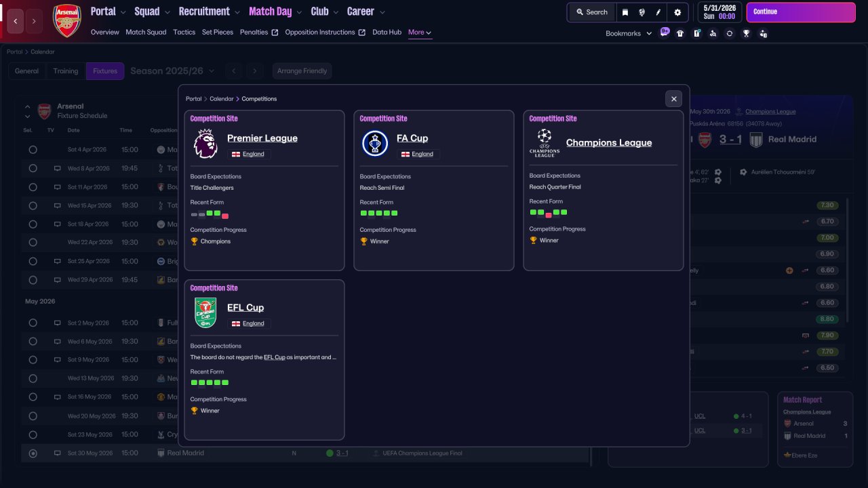The image size is (868, 488).
Task: Open the EFL Cup competition title link
Action: pos(245,308)
